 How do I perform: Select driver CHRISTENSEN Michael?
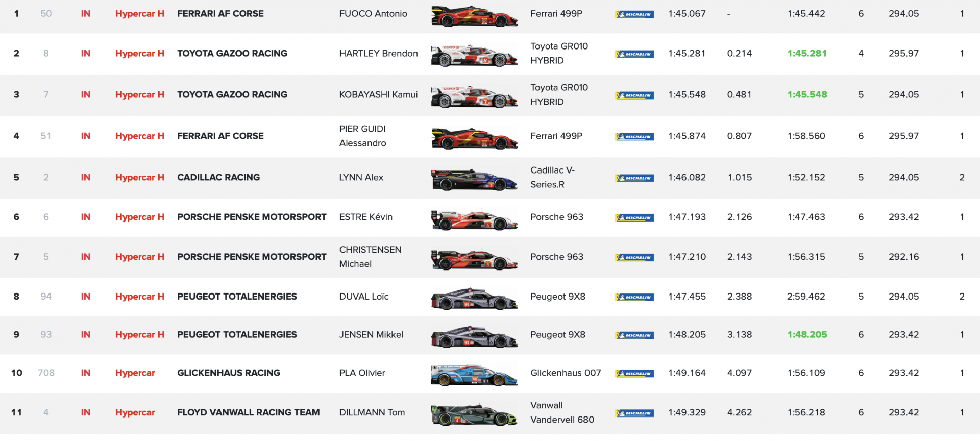[370, 257]
